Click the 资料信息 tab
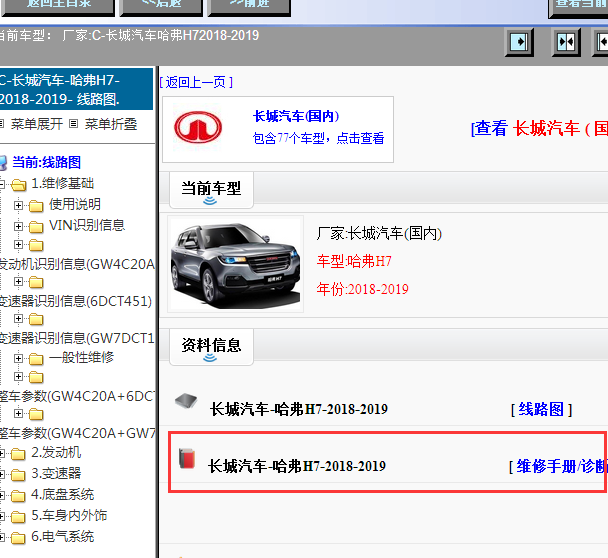608x558 pixels. tap(211, 347)
